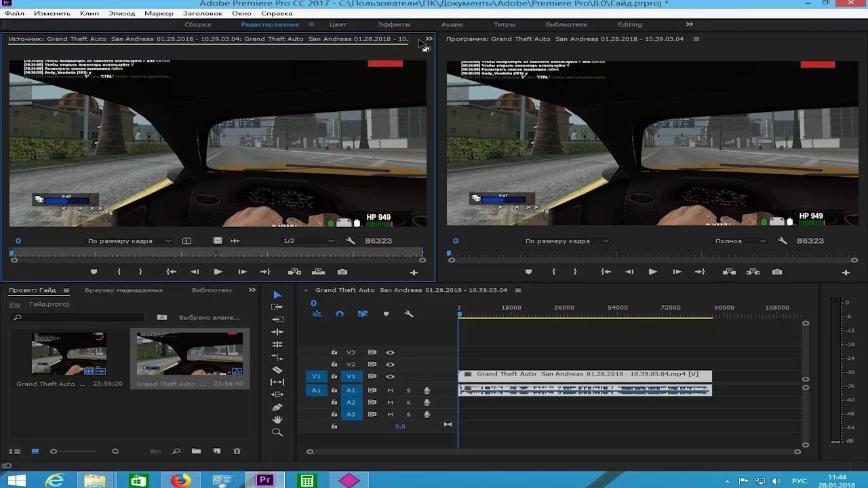Play the Program monitor sequence
The image size is (868, 488).
tap(652, 272)
